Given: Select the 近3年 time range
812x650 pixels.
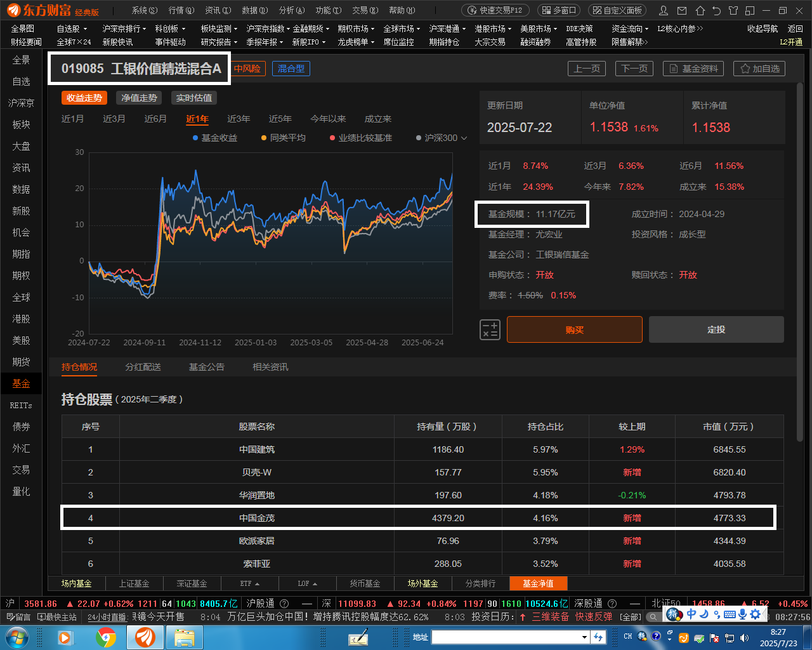Looking at the screenshot, I should [x=239, y=119].
